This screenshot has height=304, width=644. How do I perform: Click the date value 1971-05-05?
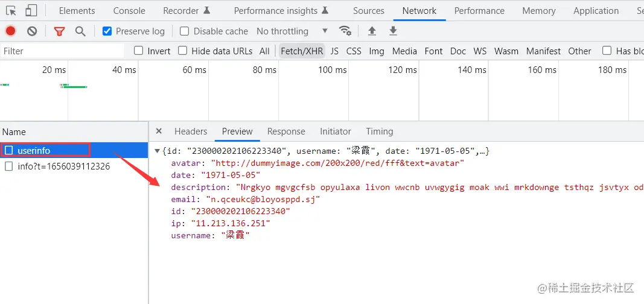point(231,175)
